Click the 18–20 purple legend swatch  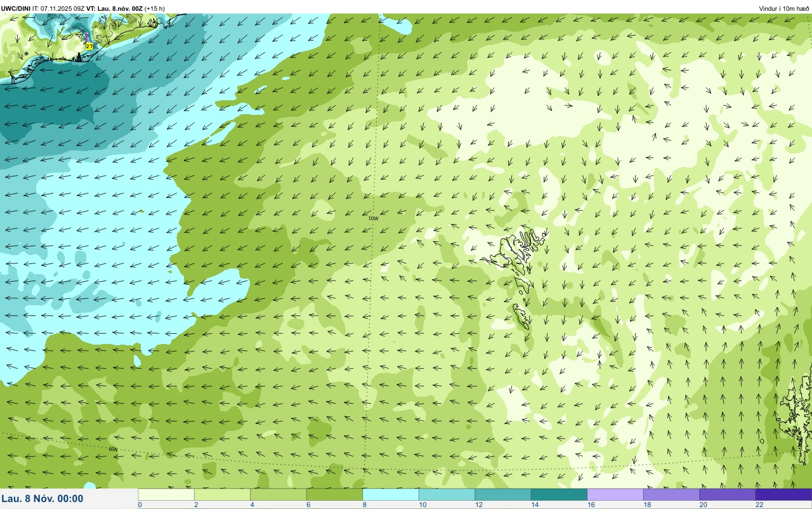click(x=671, y=494)
